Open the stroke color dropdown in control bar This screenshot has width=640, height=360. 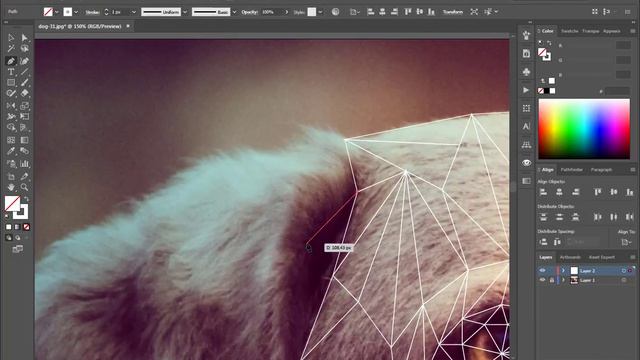click(76, 12)
